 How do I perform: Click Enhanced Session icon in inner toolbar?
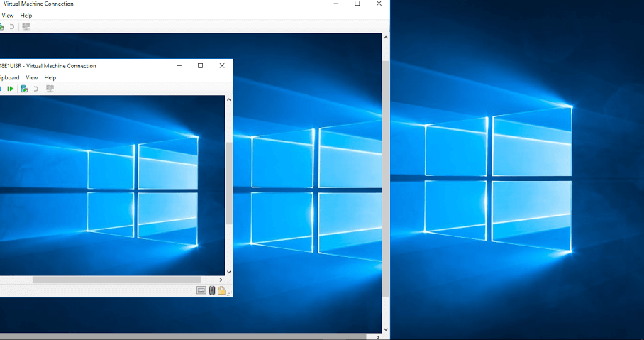click(50, 89)
